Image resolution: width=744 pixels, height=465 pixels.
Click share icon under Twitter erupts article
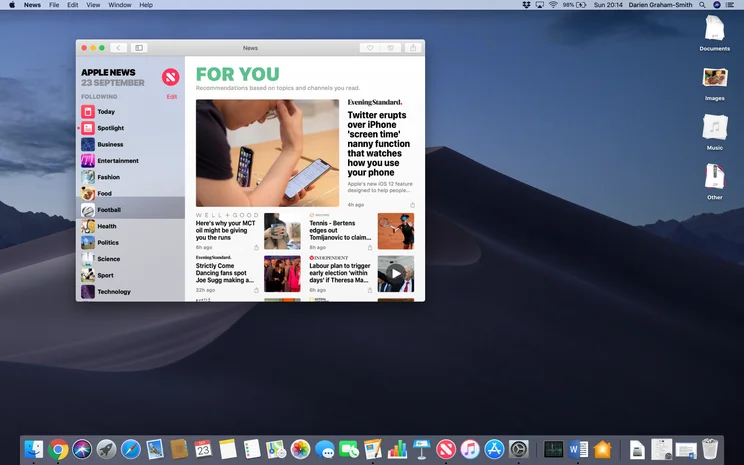412,205
